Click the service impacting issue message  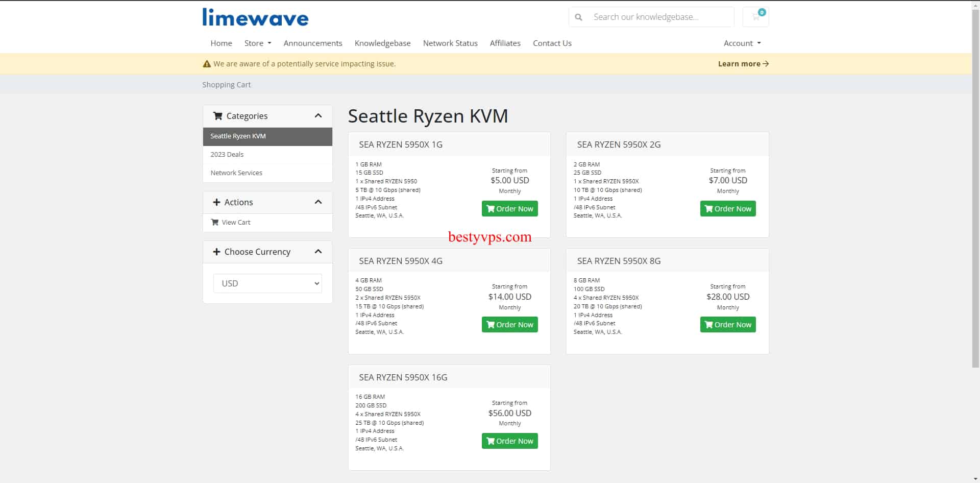tap(304, 64)
